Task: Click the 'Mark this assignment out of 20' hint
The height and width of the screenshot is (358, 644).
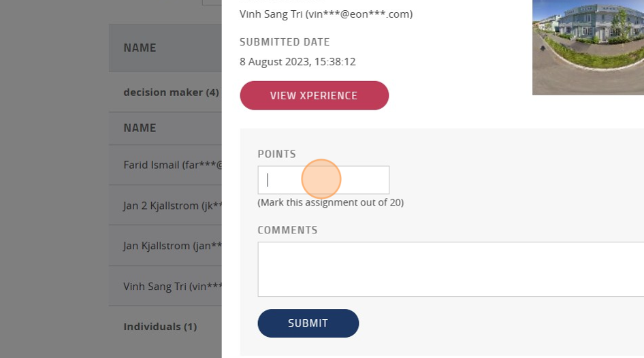Action: [331, 202]
